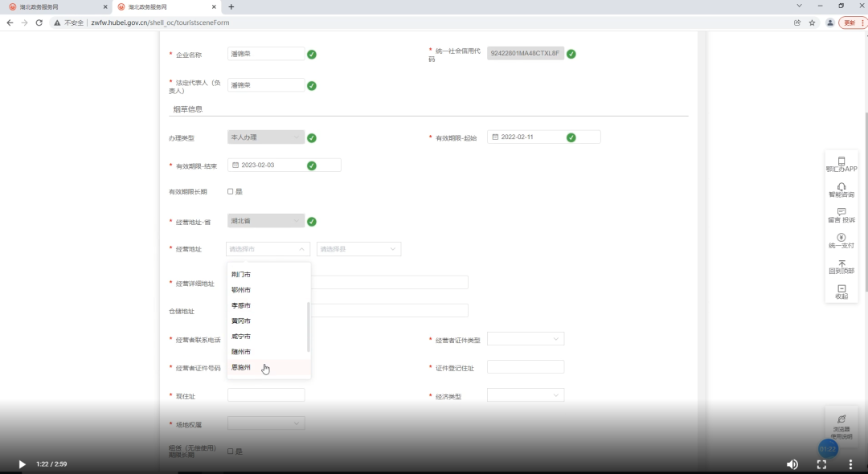Screen dimensions: 868x474
Task: Open the 经济类型 dropdown
Action: 526,395
